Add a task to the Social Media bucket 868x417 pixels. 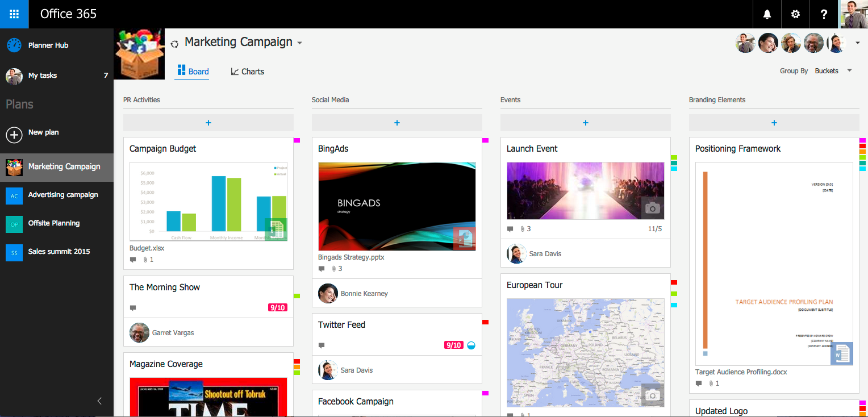(x=397, y=123)
